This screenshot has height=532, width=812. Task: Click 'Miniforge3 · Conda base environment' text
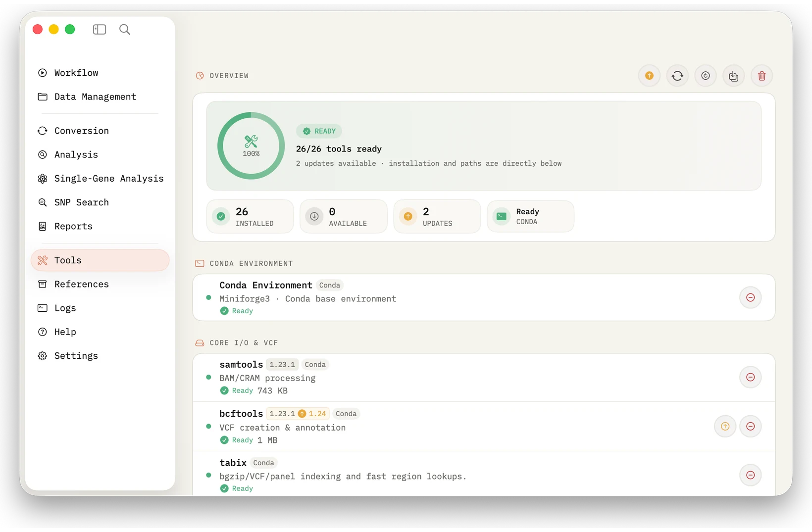(308, 299)
